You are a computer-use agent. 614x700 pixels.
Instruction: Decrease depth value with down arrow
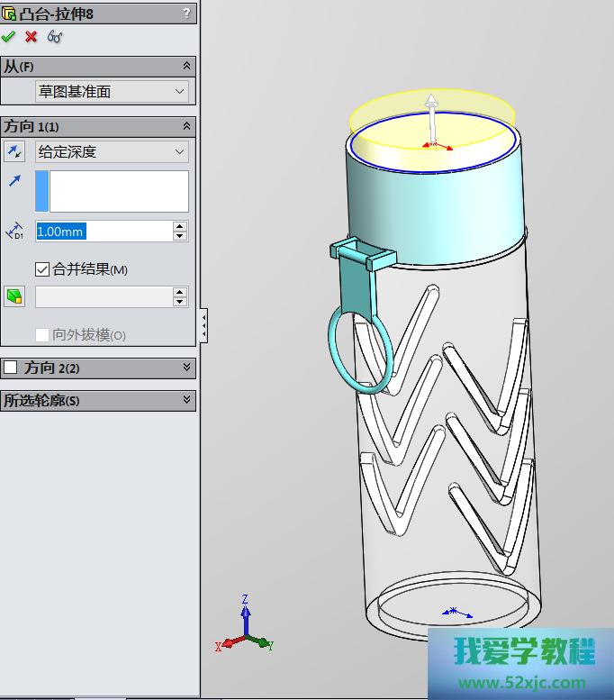pos(180,236)
